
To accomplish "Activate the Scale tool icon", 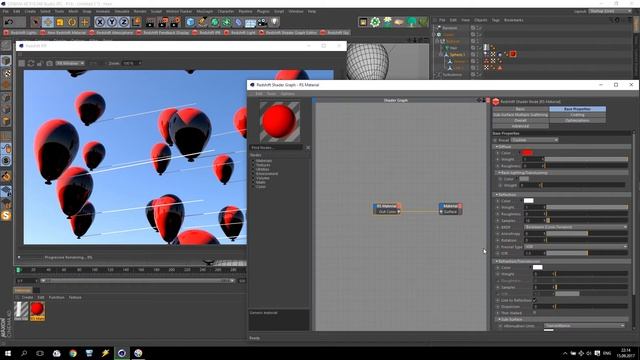I will [x=60, y=22].
